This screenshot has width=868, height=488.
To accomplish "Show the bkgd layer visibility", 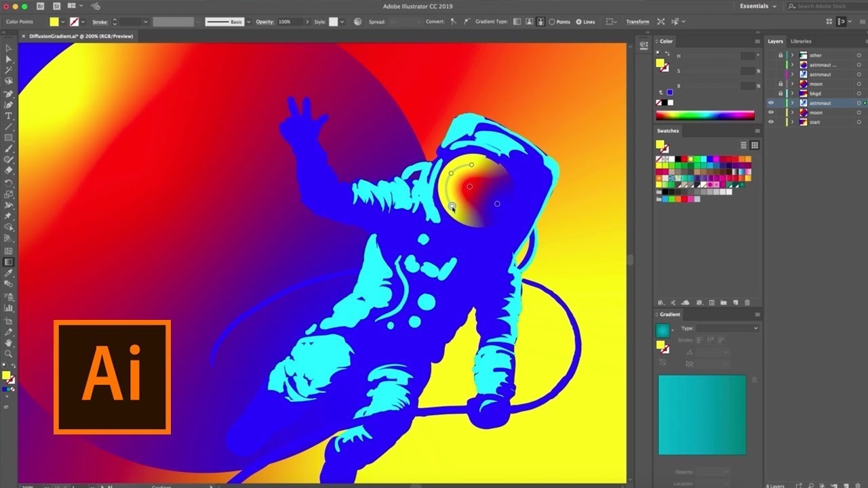I will [770, 94].
